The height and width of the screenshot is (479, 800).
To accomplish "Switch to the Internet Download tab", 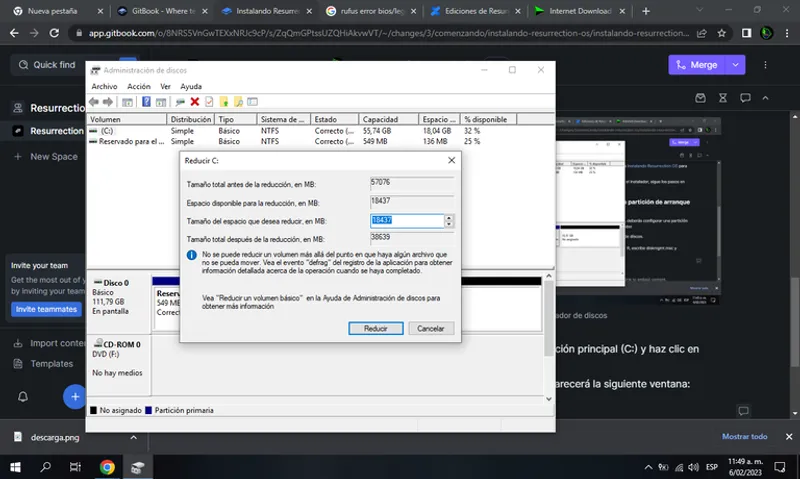I will pos(577,11).
